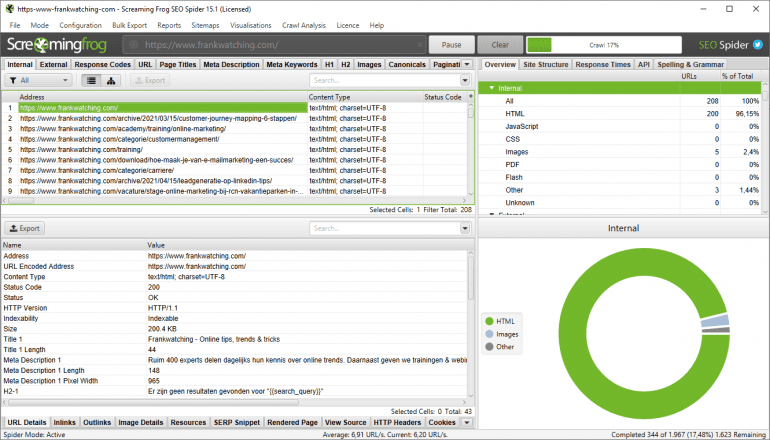
Task: Click the Address column header
Action: click(x=163, y=97)
